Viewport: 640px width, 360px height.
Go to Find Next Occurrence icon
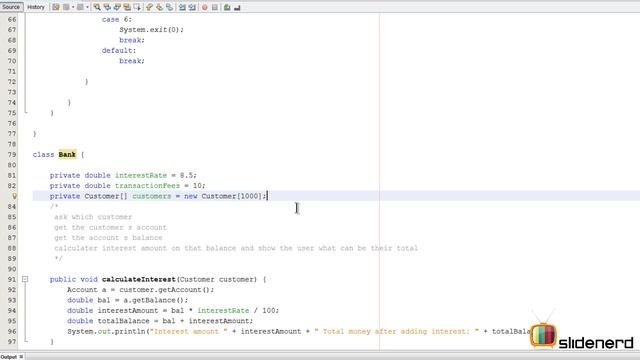coord(117,7)
